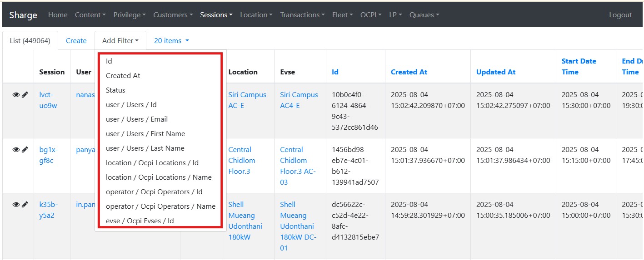Show details of session k35b-y5a2 eye icon
Screen dimensions: 644x260
tap(16, 205)
